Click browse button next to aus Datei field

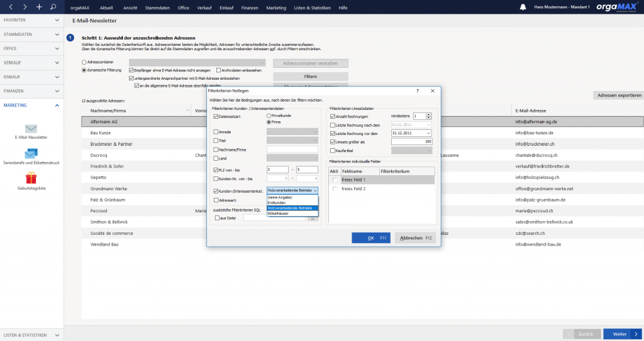point(313,219)
